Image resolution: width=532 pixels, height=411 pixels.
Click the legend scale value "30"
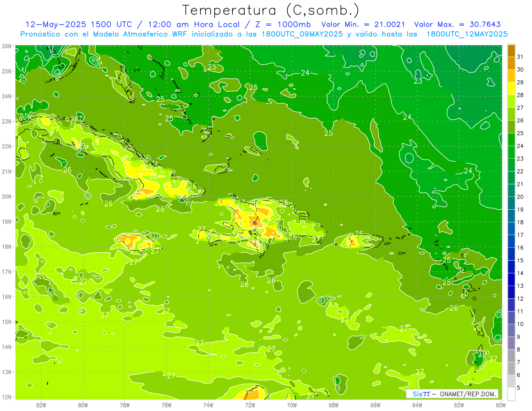[x=520, y=70]
